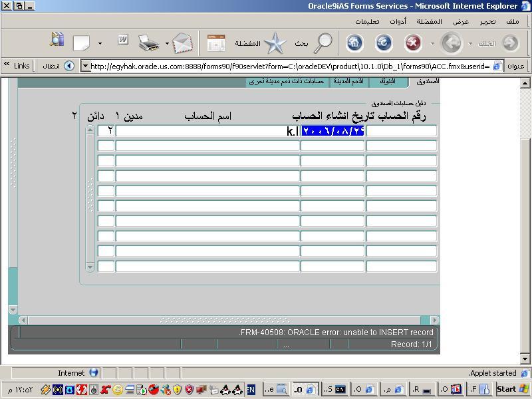
Task: Open Favorites with the star icon
Action: (x=275, y=43)
